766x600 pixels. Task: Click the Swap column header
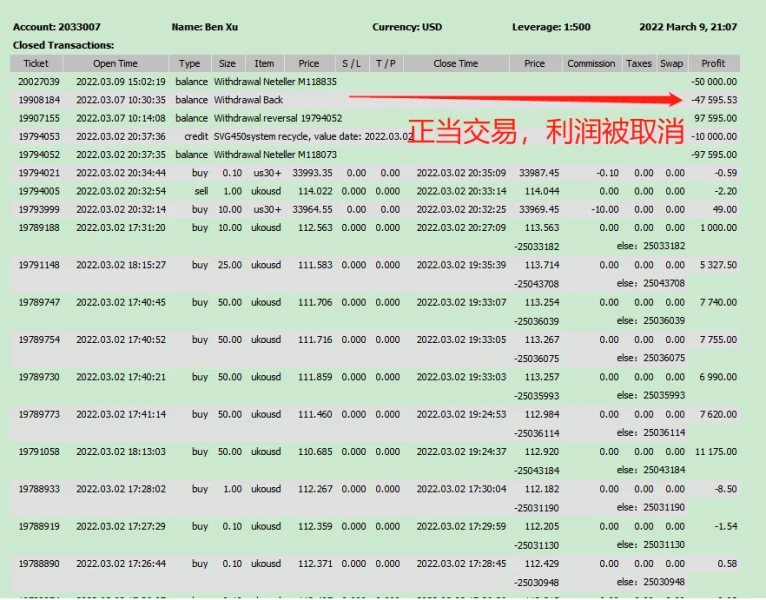point(672,63)
